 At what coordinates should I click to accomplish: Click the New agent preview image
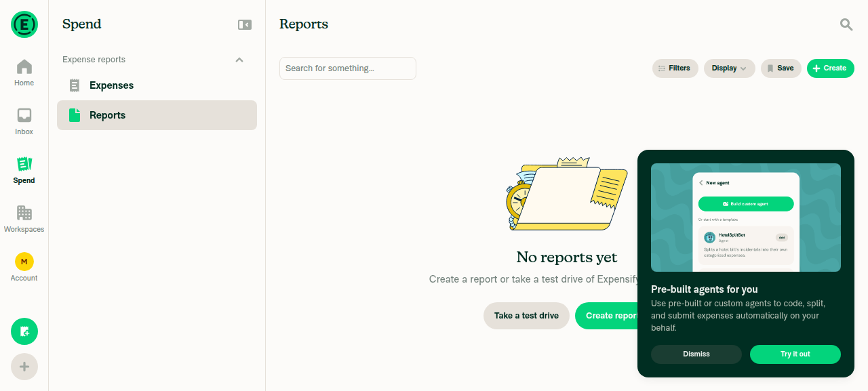pos(746,218)
